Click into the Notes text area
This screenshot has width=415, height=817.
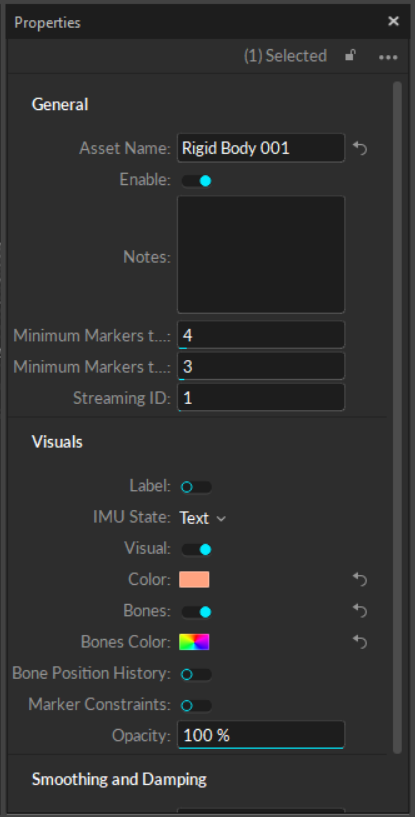[x=261, y=254]
